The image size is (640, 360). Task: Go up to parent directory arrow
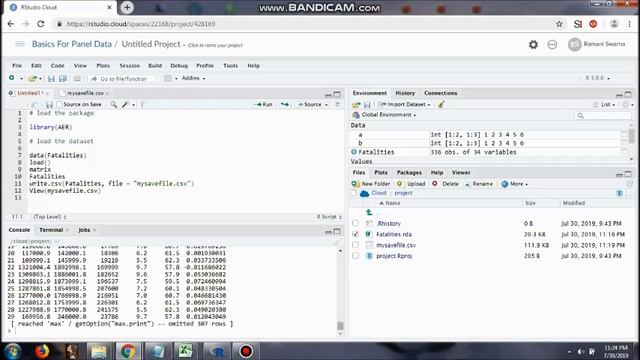click(369, 212)
